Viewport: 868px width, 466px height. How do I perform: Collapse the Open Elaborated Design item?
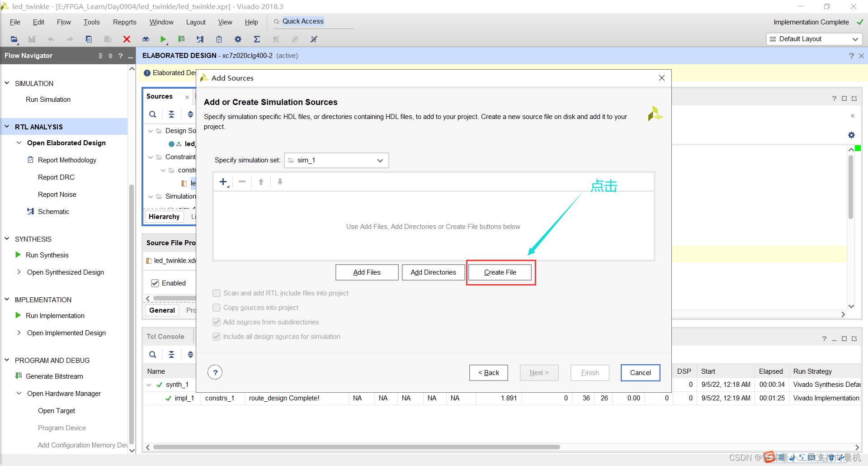click(x=19, y=143)
